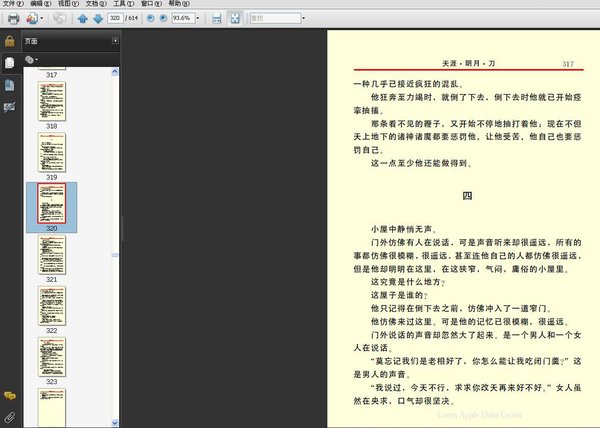This screenshot has height=428, width=600.
Task: Select page 318 thumbnail
Action: tap(52, 101)
